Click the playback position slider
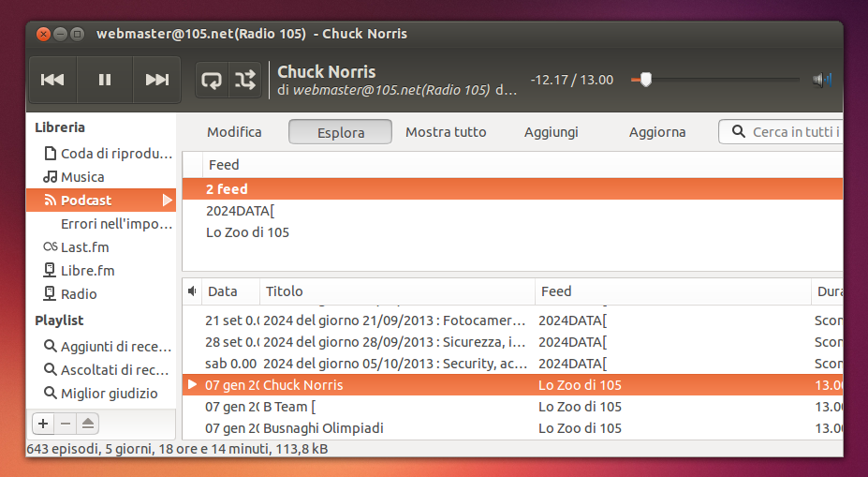The width and height of the screenshot is (868, 477). tap(714, 80)
